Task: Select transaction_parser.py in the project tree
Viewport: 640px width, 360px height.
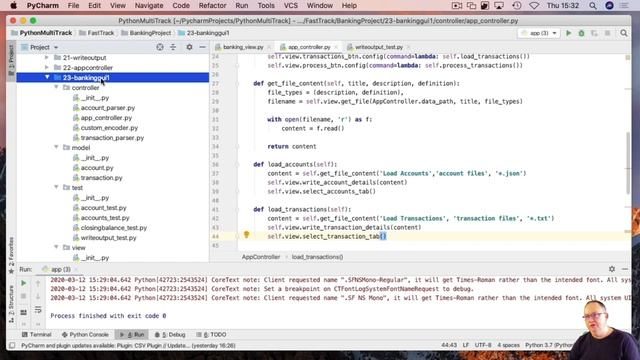Action: pos(112,138)
